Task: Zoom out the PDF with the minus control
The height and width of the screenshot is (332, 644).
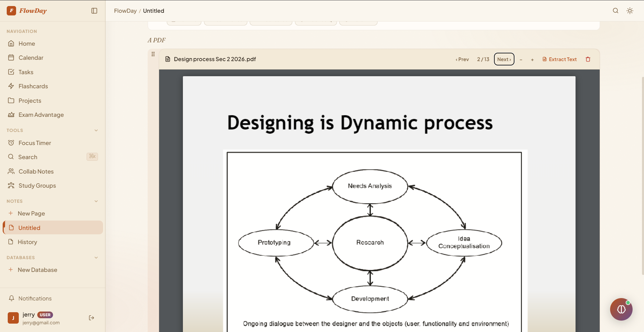Action: (x=521, y=60)
